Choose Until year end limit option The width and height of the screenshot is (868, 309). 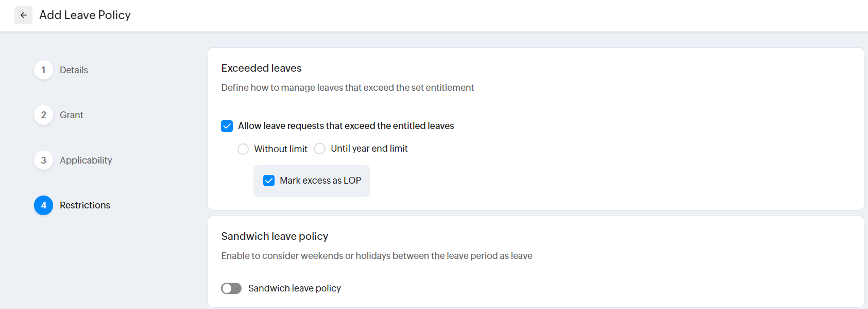(x=320, y=149)
